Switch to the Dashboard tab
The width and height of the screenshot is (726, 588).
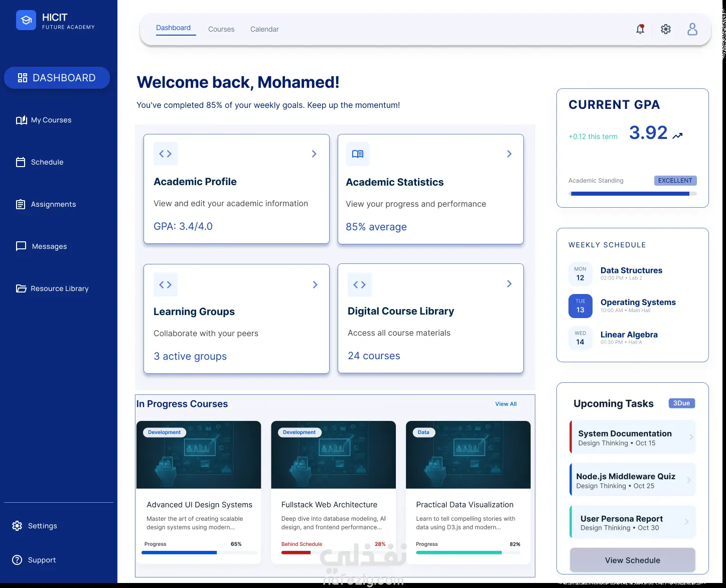pyautogui.click(x=173, y=28)
